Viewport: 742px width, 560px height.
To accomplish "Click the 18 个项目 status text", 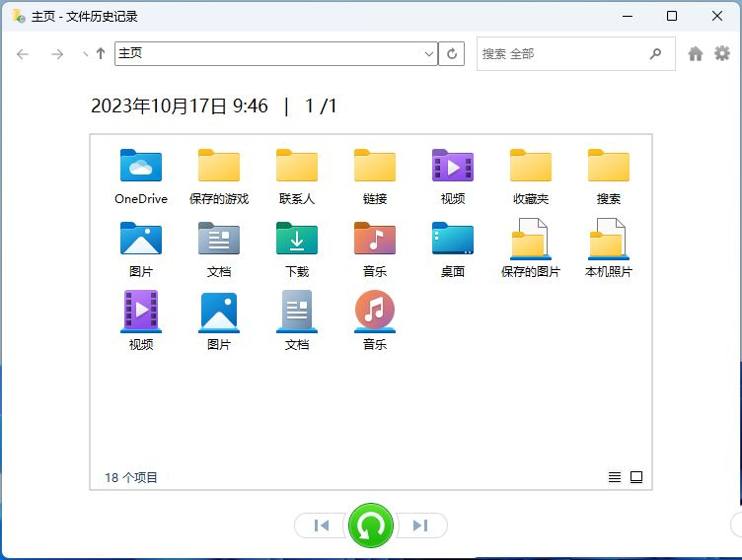I will 130,478.
